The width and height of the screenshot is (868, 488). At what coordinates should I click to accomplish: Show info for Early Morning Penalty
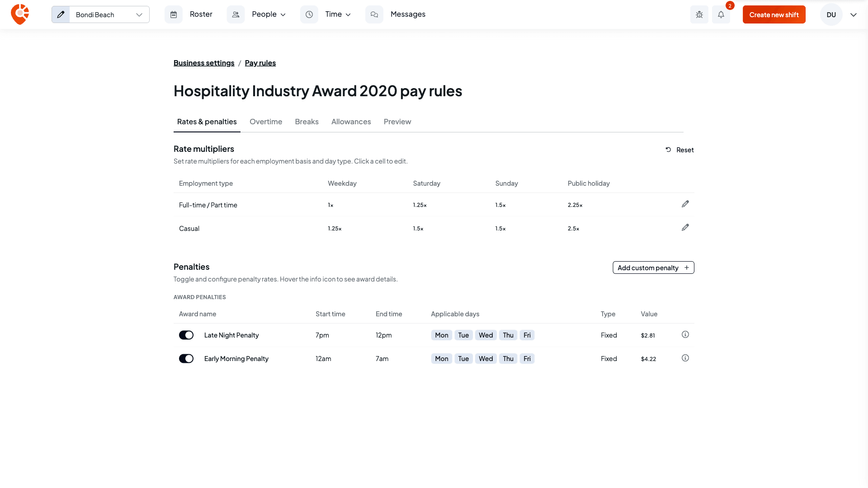pyautogui.click(x=685, y=358)
